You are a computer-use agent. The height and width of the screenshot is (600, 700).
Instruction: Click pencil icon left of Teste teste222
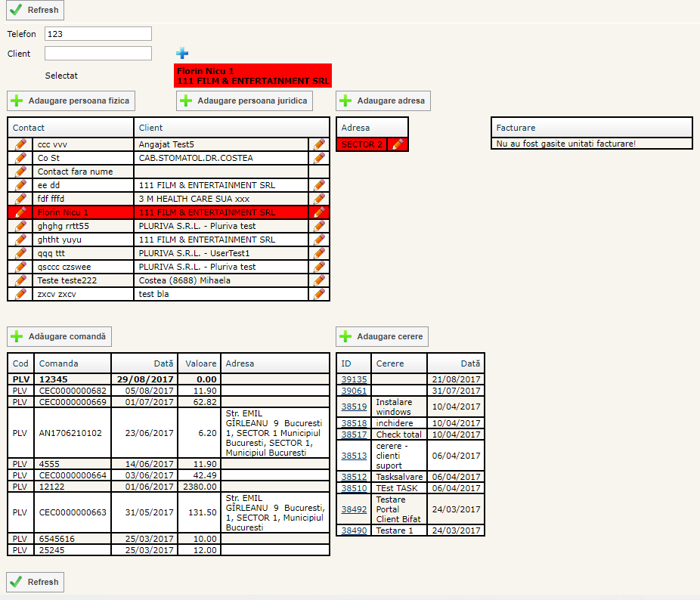coord(20,280)
